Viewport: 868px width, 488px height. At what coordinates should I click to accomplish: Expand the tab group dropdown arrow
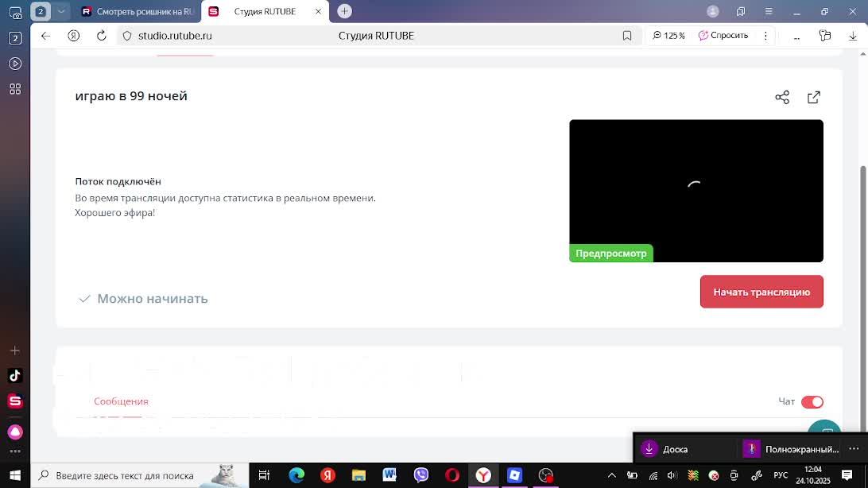pyautogui.click(x=61, y=11)
